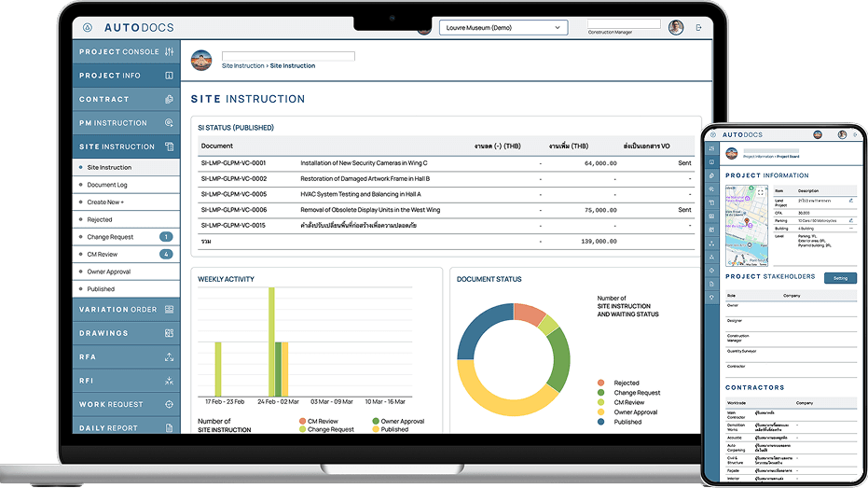Open document SI-LMP-GLPM-VC-0015
The height and width of the screenshot is (488, 868).
click(x=233, y=226)
